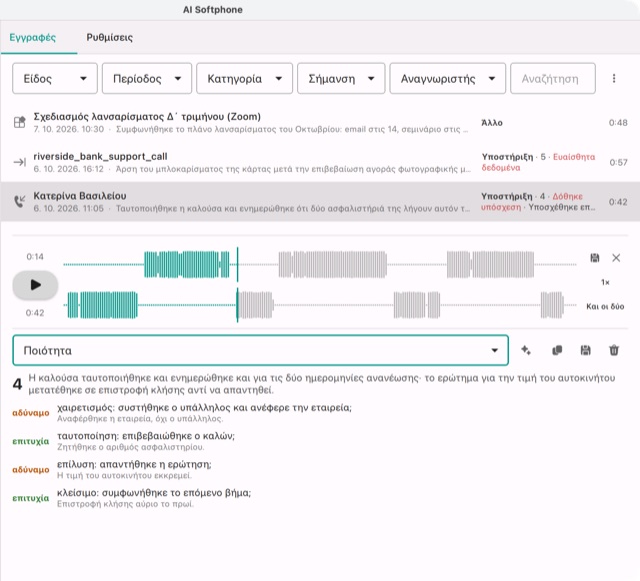Save the analysis with the floppy icon
Image resolution: width=640 pixels, height=581 pixels.
tap(585, 350)
